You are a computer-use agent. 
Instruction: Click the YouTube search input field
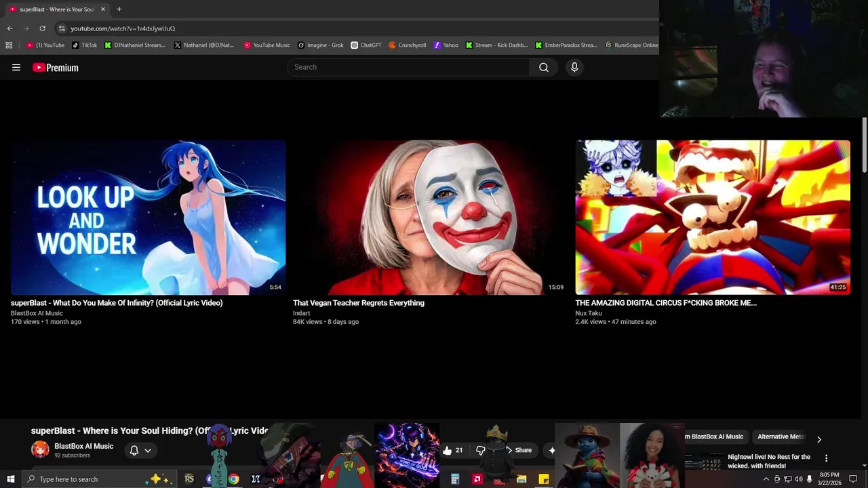pos(409,67)
